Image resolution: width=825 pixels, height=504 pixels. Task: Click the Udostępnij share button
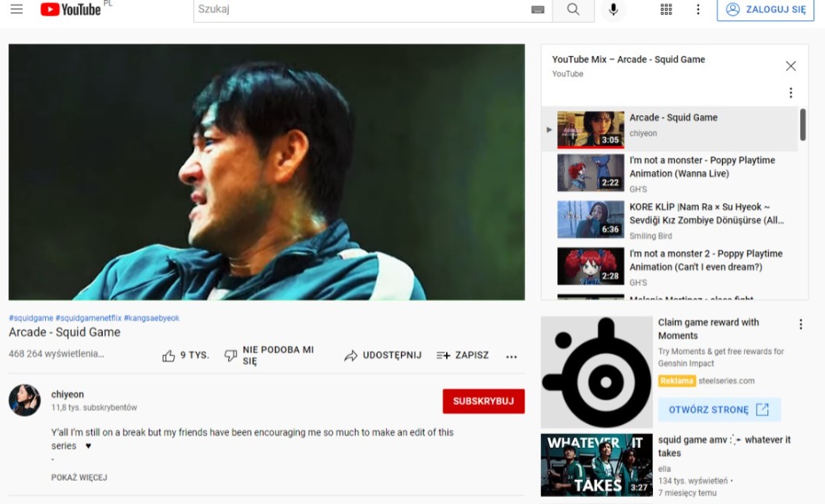coord(383,355)
